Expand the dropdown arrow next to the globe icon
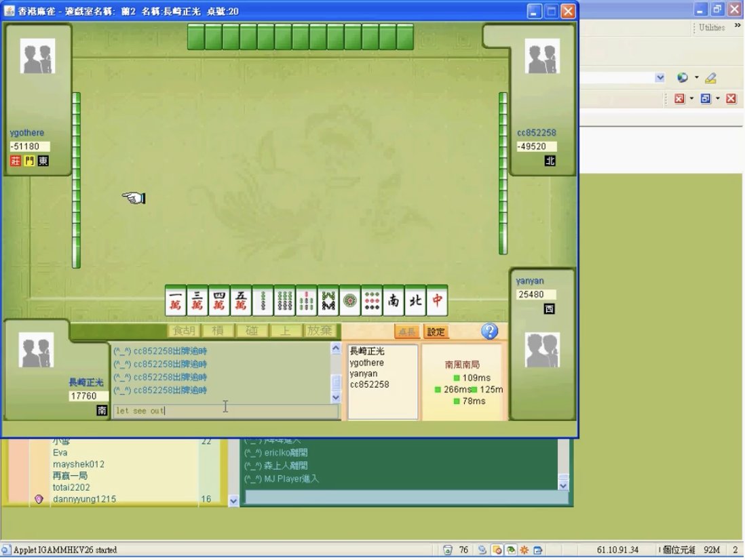Viewport: 745px width, 560px height. point(697,77)
